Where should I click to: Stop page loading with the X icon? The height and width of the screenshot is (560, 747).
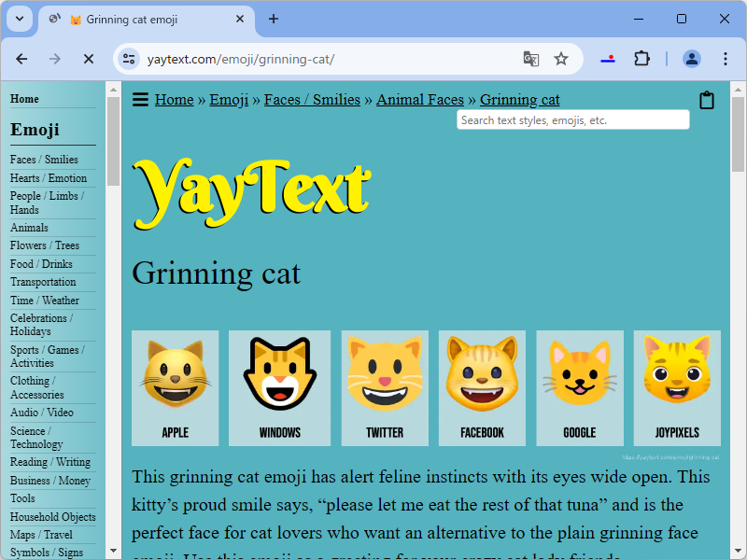click(89, 58)
